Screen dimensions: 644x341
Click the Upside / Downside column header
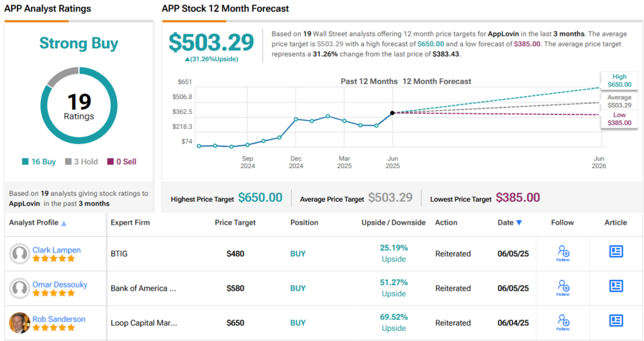tap(394, 222)
